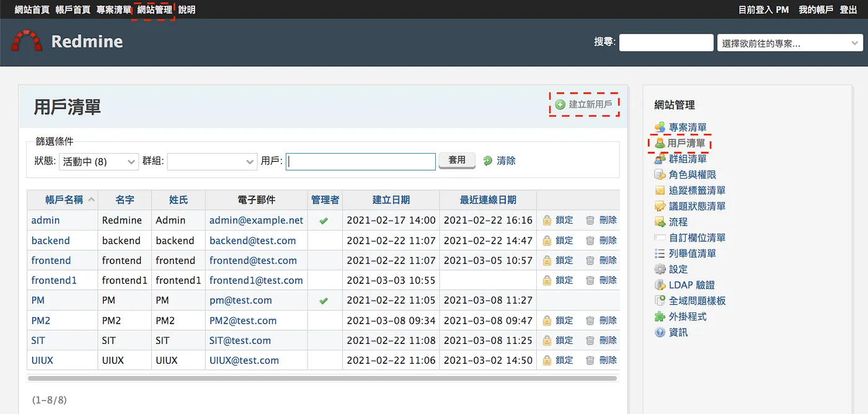Click the 群組清單 icon in sidebar
The height and width of the screenshot is (414, 868).
tap(660, 159)
